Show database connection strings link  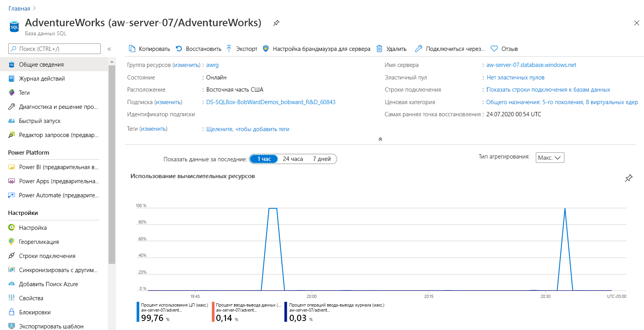[x=548, y=90]
